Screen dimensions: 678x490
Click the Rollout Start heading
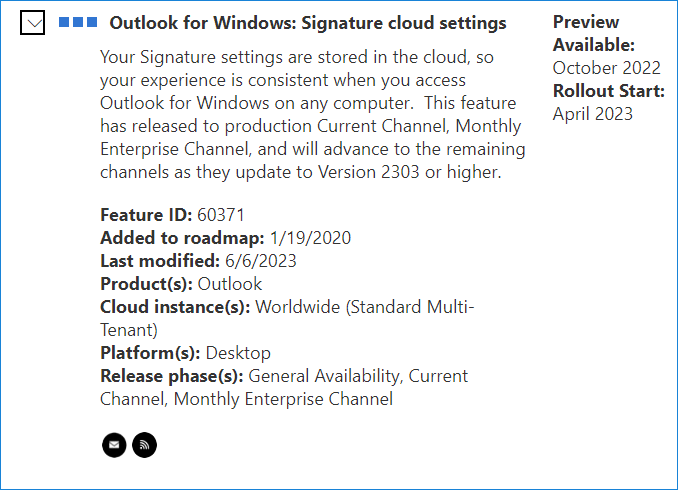(609, 91)
